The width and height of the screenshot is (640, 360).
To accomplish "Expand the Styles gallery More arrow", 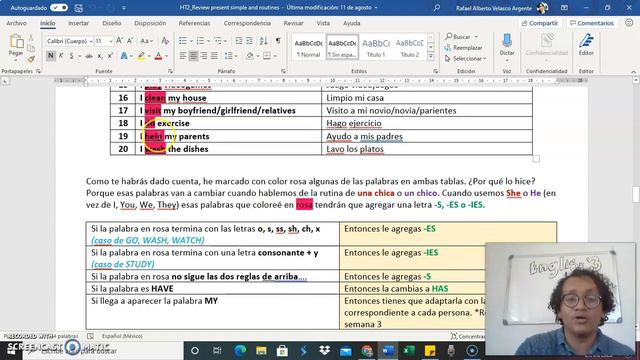I will 431,57.
